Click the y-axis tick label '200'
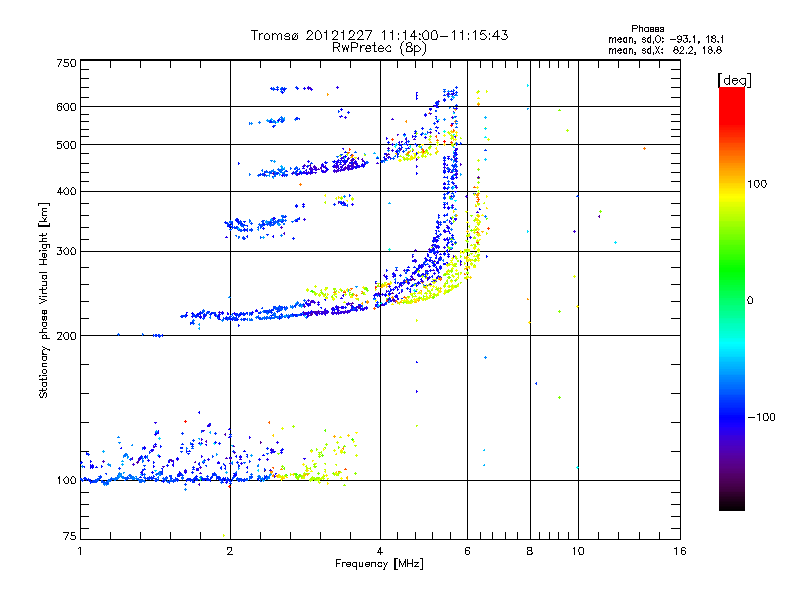 click(66, 336)
